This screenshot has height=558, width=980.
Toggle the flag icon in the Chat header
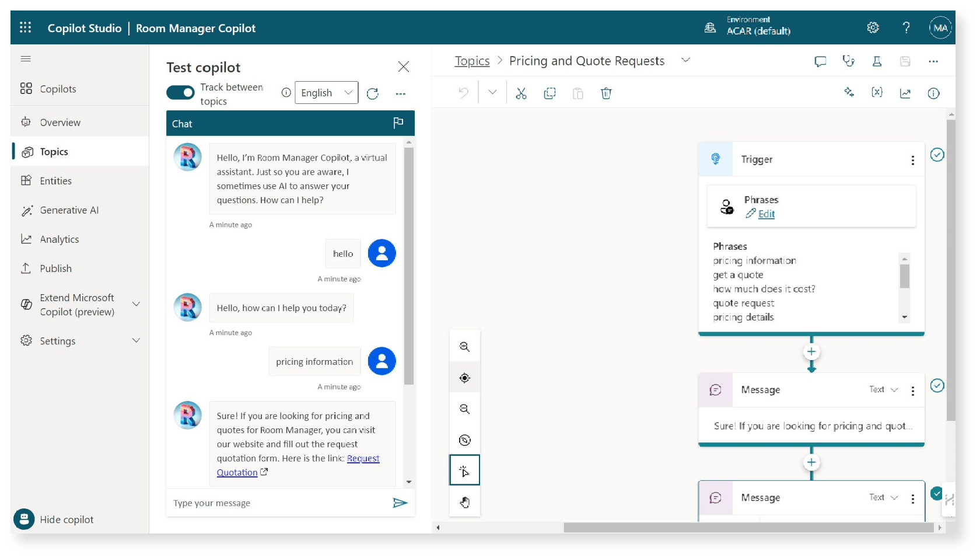[399, 123]
